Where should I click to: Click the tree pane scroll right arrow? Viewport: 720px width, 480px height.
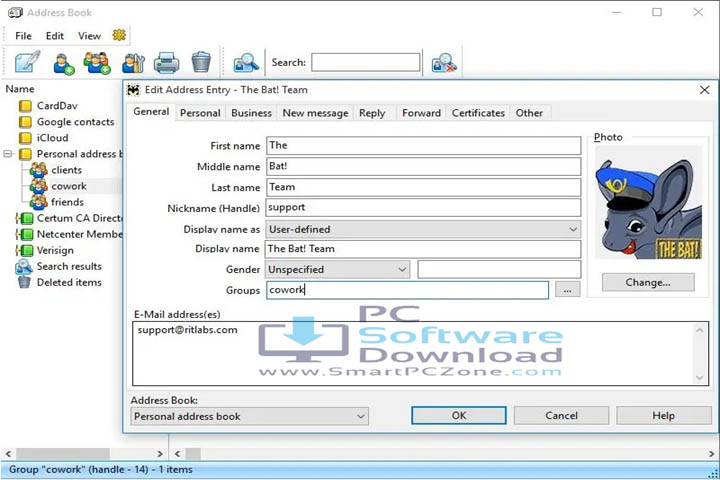[x=159, y=454]
